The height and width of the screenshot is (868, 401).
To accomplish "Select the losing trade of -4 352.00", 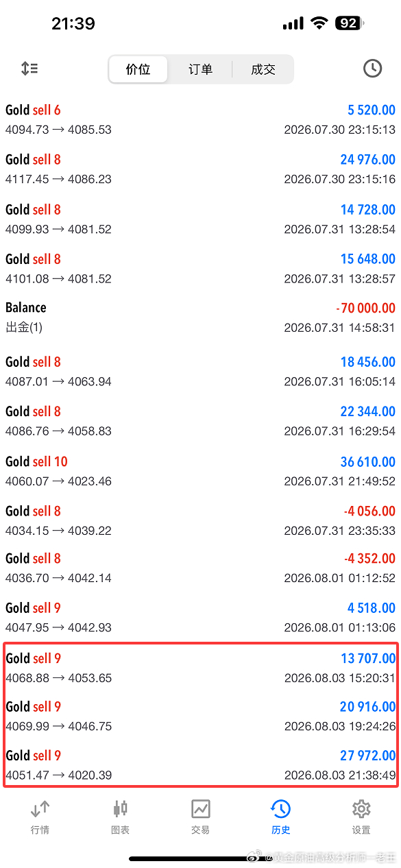I will 200,568.
